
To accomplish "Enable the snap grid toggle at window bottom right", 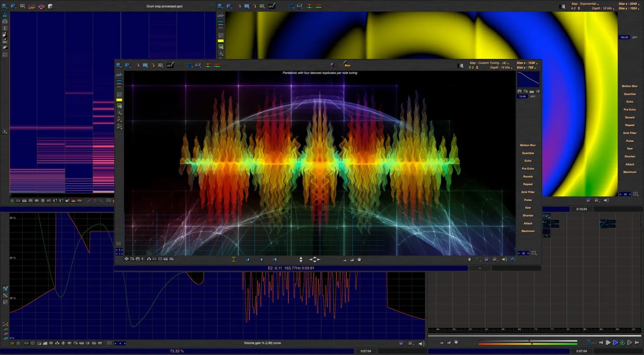I will pos(534,253).
